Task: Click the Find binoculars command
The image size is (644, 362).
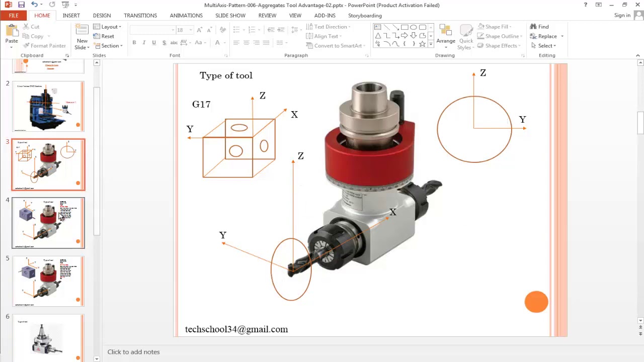Action: pyautogui.click(x=539, y=27)
